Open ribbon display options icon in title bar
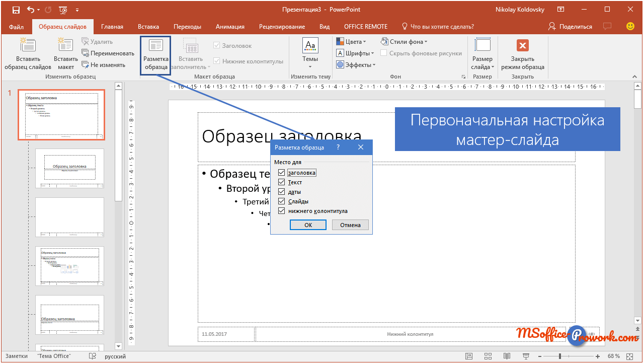This screenshot has height=364, width=644. click(x=561, y=10)
